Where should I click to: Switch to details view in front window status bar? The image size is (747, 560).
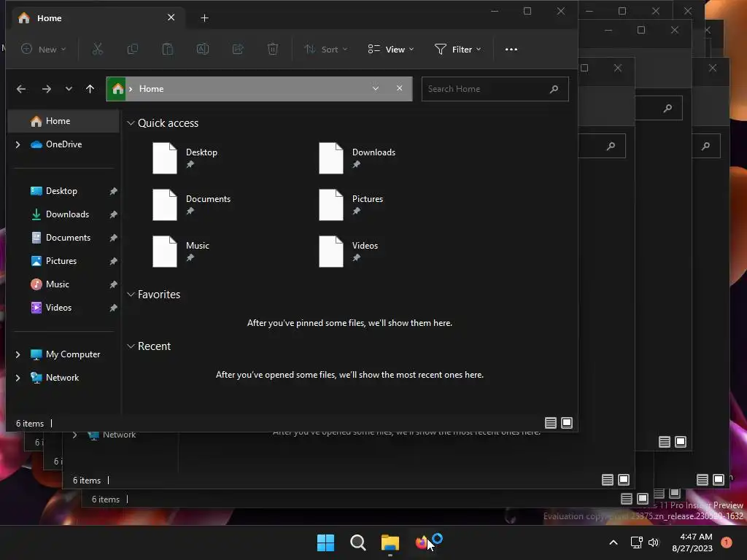(x=551, y=423)
